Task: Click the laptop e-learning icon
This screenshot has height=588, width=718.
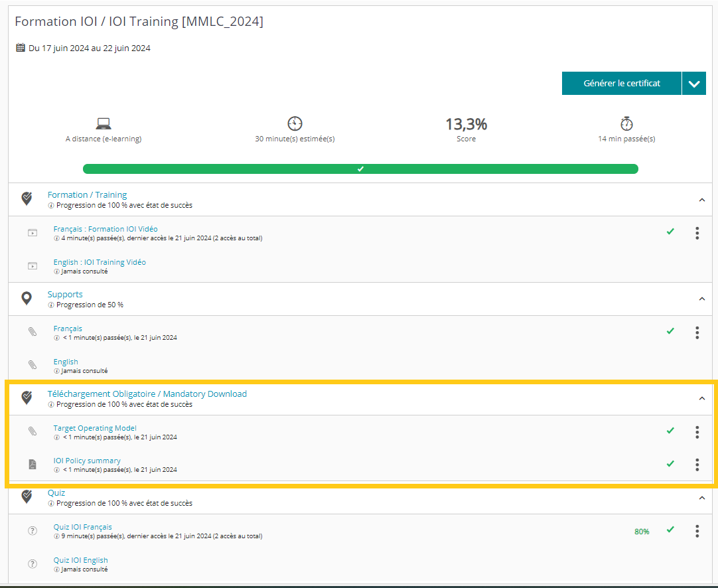Action: coord(104,123)
